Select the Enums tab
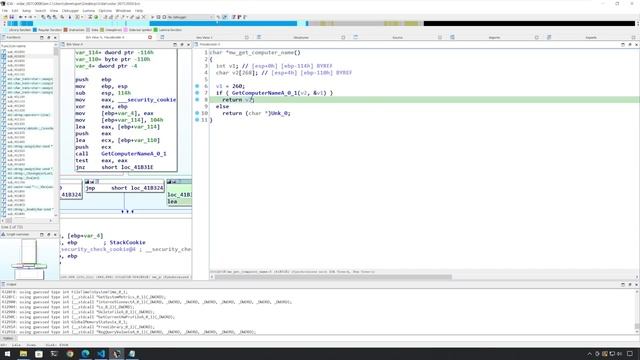This screenshot has width=640, height=360. coord(397,37)
